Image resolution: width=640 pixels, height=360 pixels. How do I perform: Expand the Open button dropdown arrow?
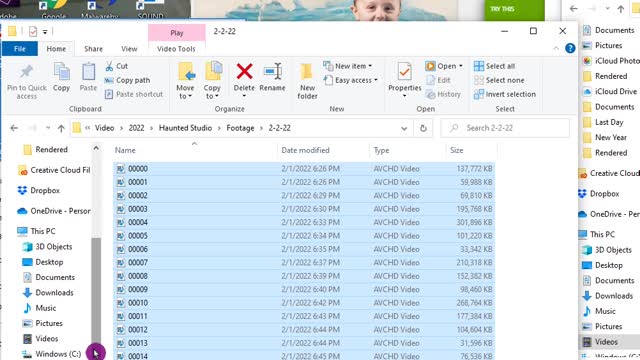(461, 66)
